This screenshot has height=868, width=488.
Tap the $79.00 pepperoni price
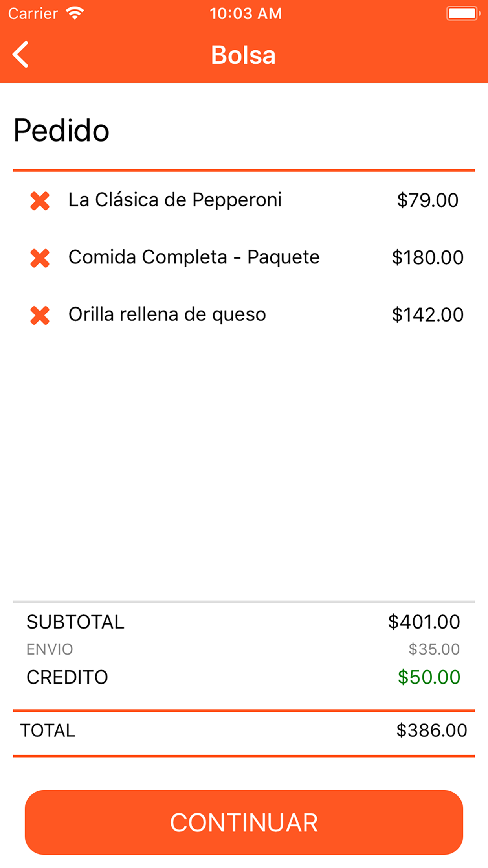(427, 200)
